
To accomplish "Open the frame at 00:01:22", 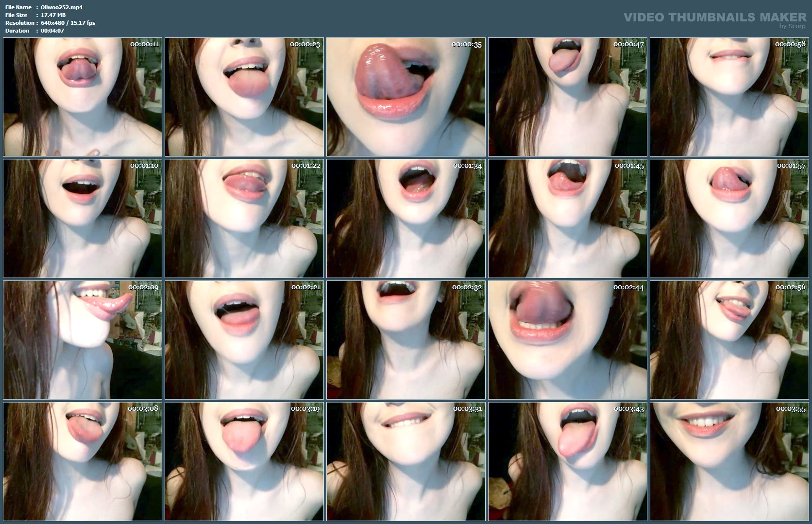I will tap(244, 218).
